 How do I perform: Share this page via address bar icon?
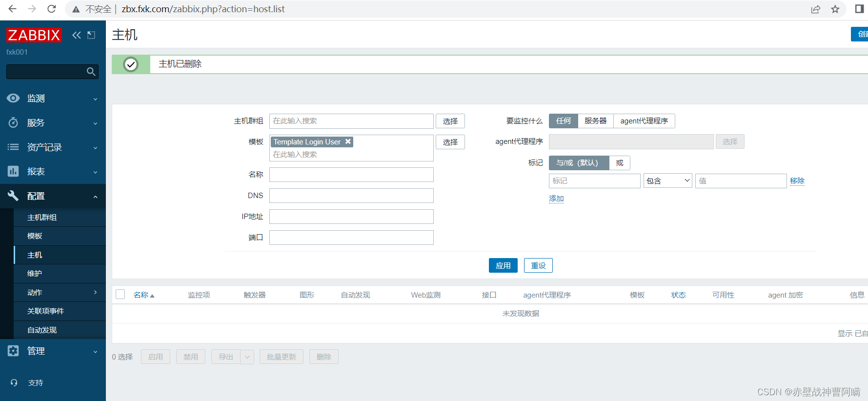coord(816,9)
